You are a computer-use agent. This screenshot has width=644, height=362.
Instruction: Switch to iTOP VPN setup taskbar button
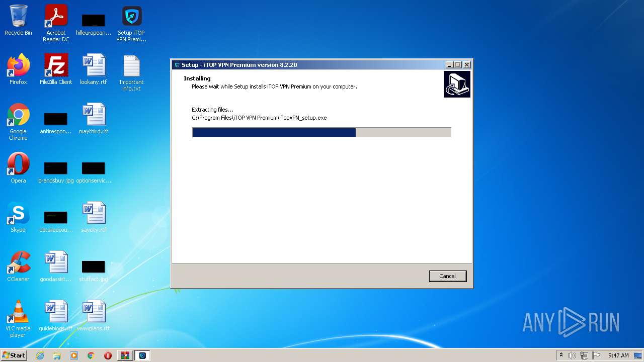142,355
